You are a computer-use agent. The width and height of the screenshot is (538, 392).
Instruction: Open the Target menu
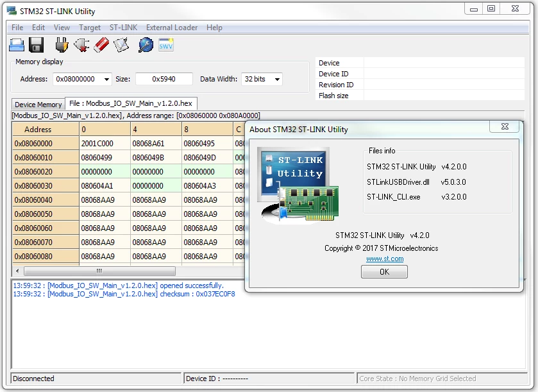click(90, 28)
